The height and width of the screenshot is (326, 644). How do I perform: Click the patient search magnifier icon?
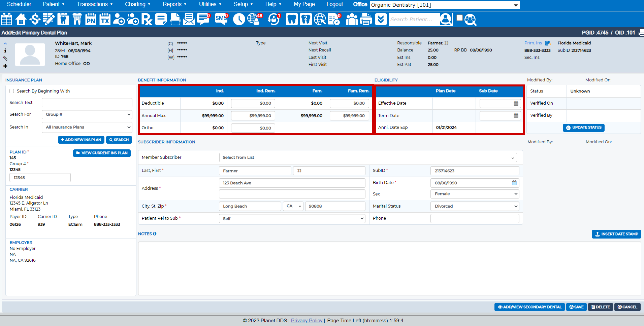(446, 19)
